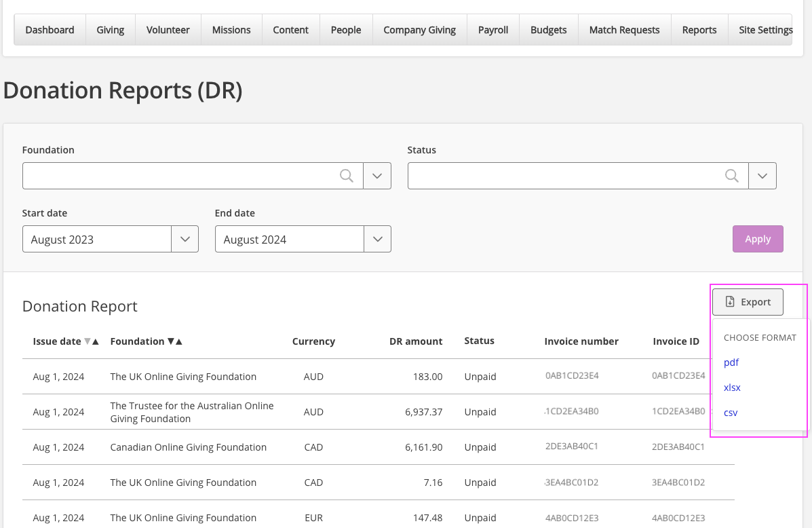Click the Donation Report section heading
This screenshot has height=528, width=812.
(x=80, y=306)
